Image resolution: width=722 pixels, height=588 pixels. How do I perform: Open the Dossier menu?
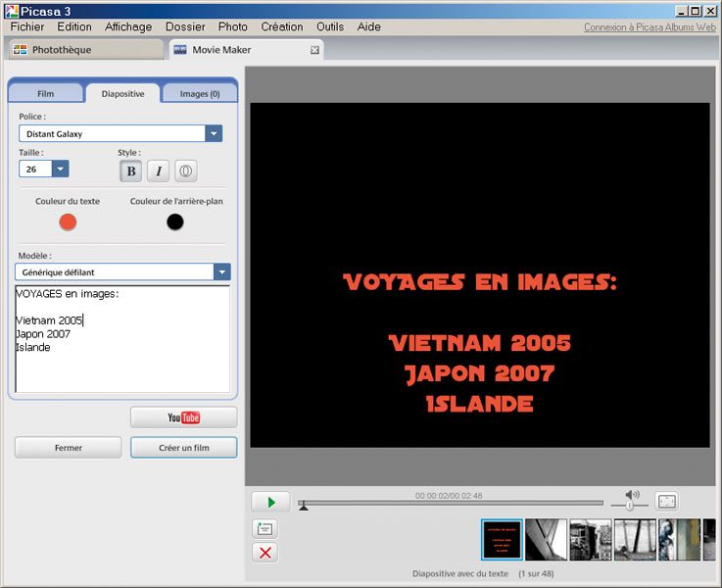(x=185, y=26)
